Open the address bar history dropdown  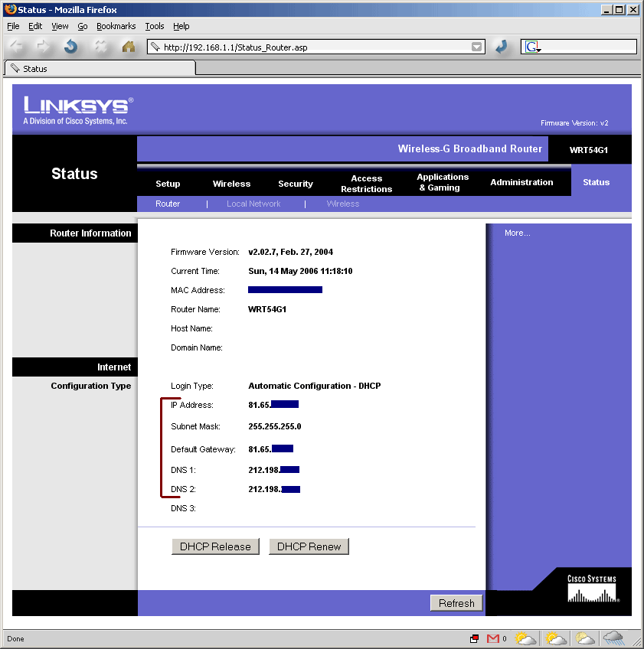coord(477,47)
